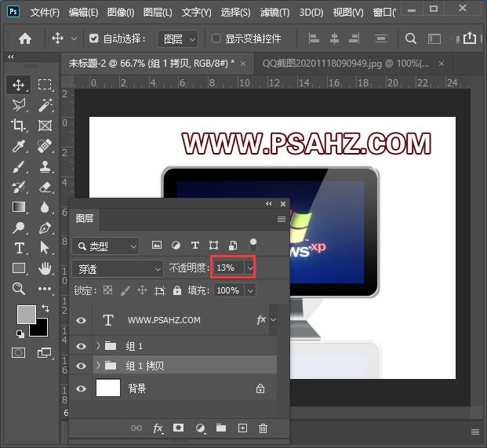Image resolution: width=487 pixels, height=448 pixels.
Task: Open the opacity slider dropdown arrow
Action: click(250, 268)
